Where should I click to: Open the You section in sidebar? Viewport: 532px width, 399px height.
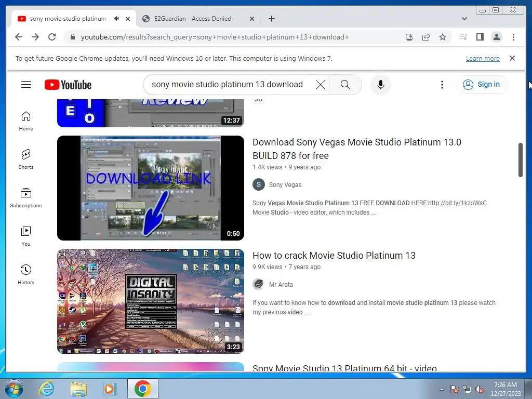pos(26,236)
